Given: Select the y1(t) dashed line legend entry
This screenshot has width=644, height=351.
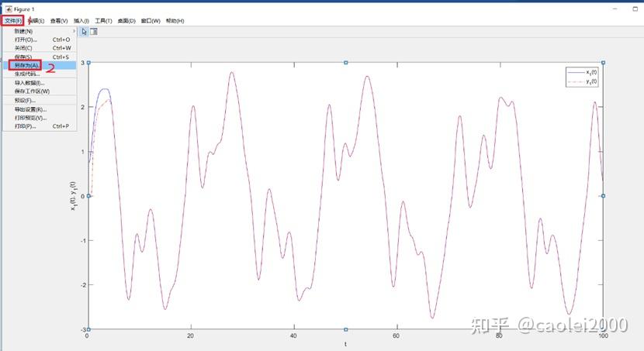Looking at the screenshot, I should tap(583, 82).
